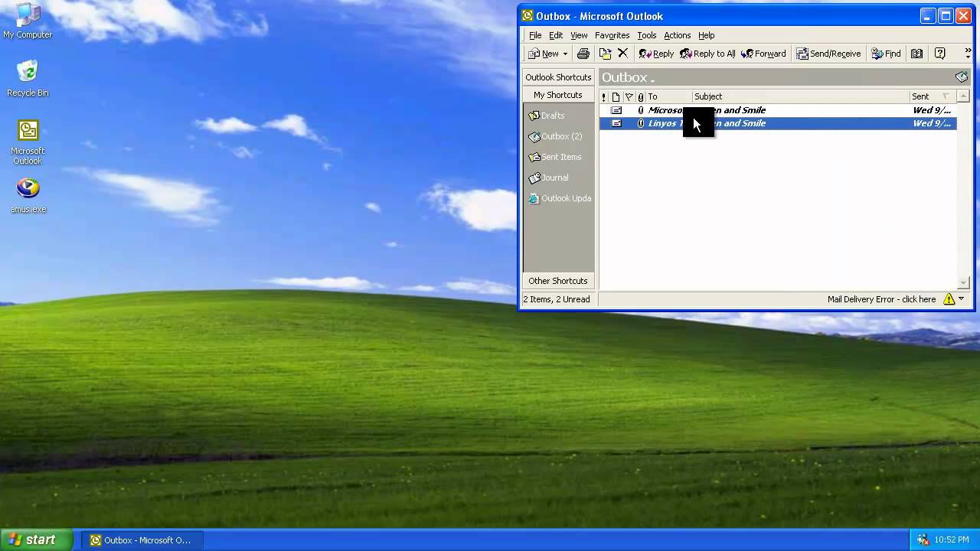The height and width of the screenshot is (551, 980).
Task: Click the Outbox folder icon at banner right
Action: click(962, 77)
